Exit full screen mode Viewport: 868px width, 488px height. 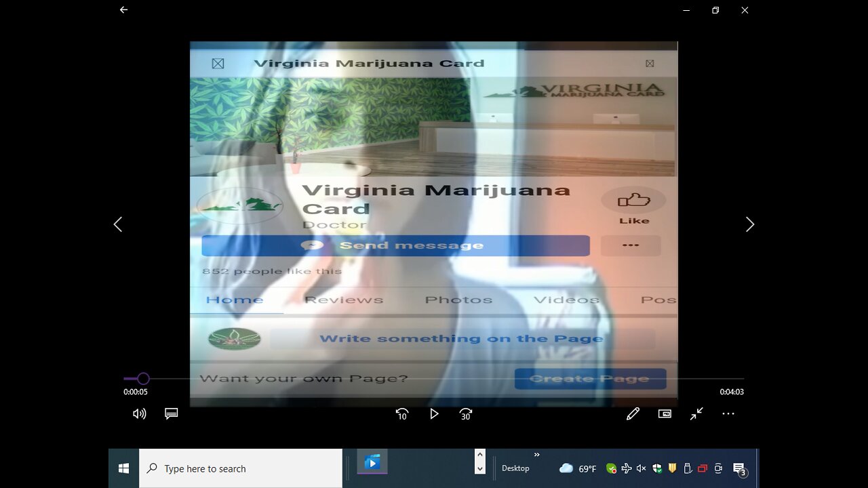click(x=696, y=413)
